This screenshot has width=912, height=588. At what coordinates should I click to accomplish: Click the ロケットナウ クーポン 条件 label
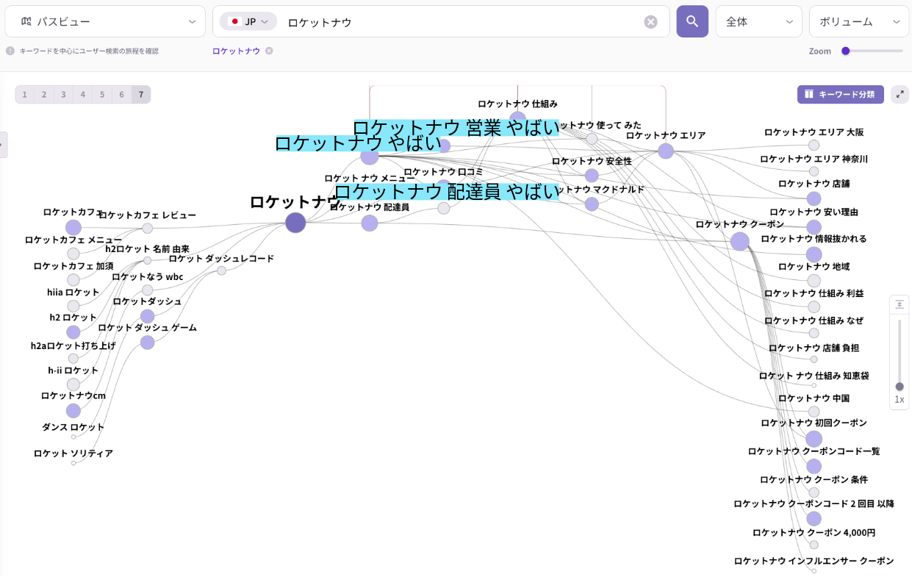coord(814,480)
